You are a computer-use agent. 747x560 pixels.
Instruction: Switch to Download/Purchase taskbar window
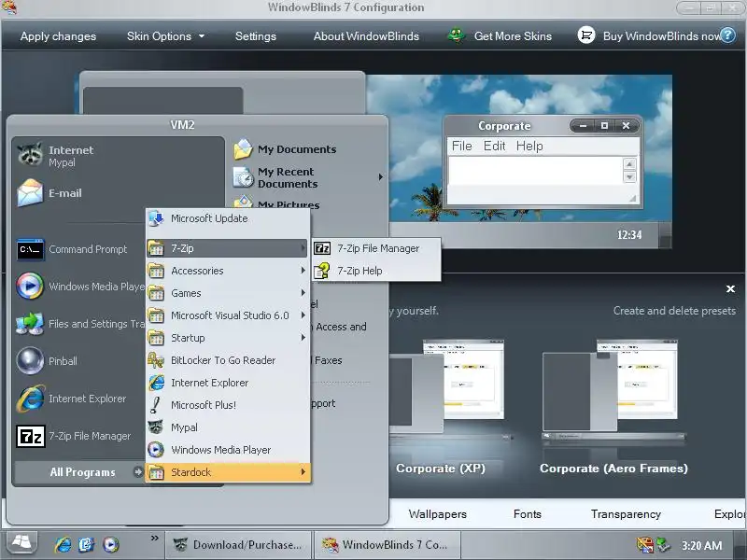[239, 544]
